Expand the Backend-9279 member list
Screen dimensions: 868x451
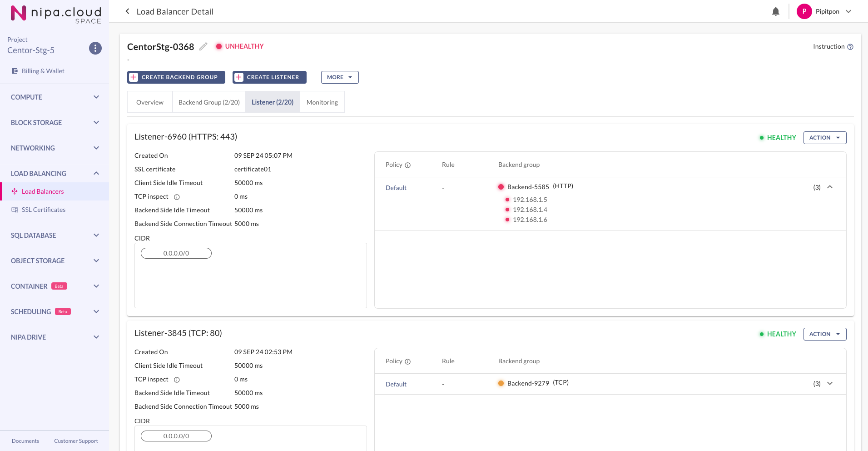[x=830, y=383]
